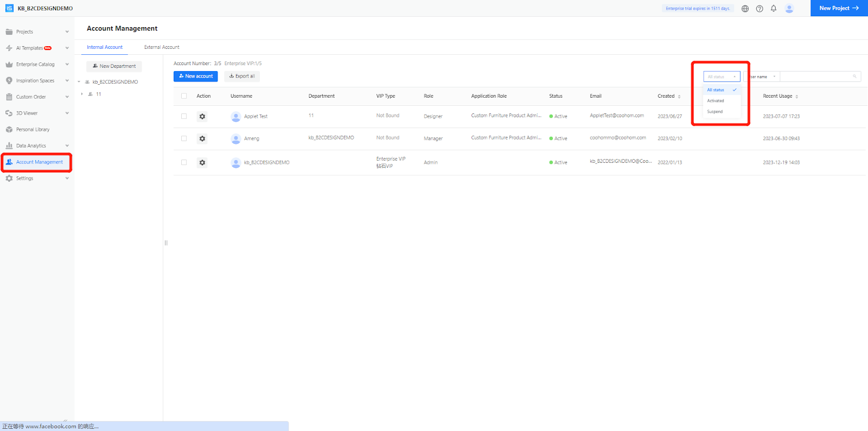868x431 pixels.
Task: Click the globe language icon
Action: [745, 9]
